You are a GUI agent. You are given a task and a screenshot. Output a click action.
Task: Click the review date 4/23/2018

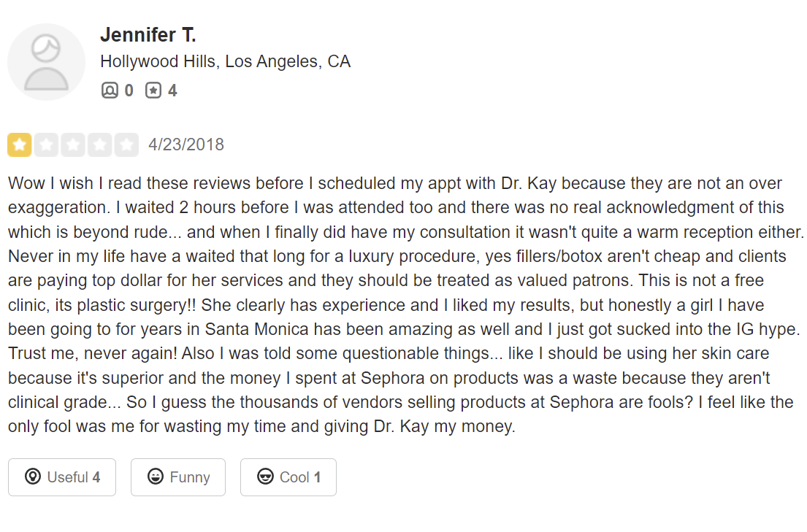[186, 144]
